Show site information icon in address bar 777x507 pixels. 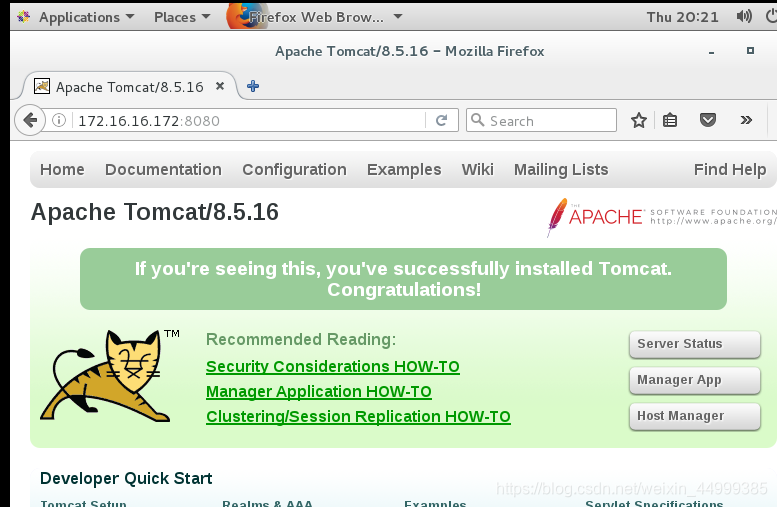click(x=59, y=120)
